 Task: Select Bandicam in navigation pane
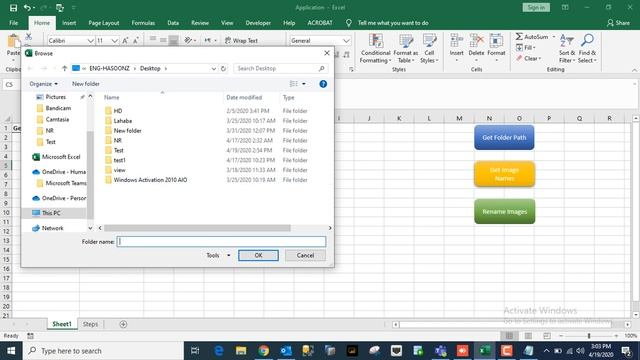tap(58, 108)
